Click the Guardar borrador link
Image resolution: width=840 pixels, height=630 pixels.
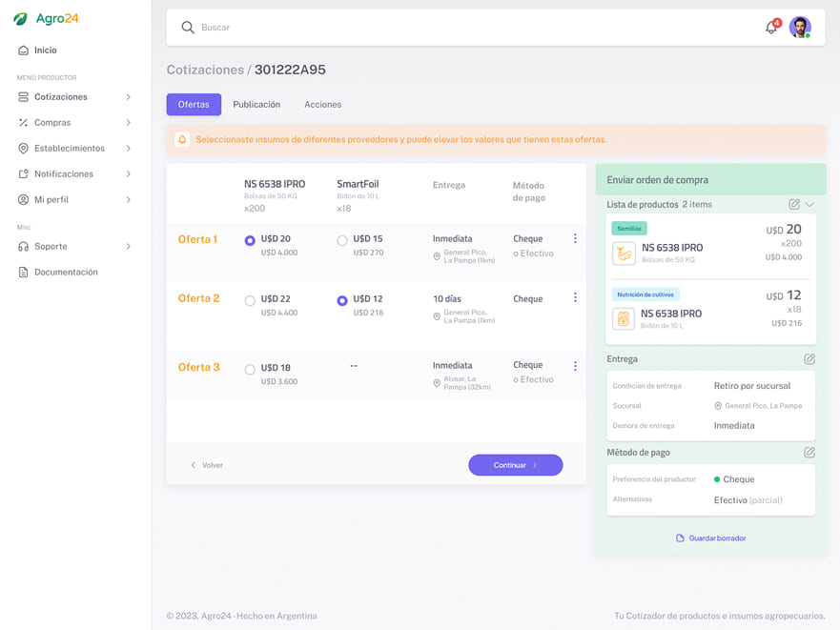point(711,538)
